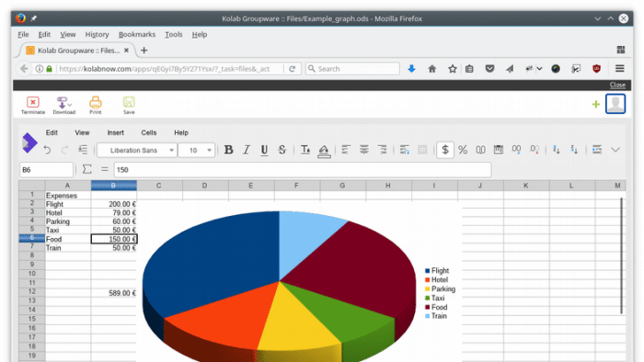Viewport: 644px width, 362px height.
Task: Open the Insert menu
Action: tap(115, 133)
